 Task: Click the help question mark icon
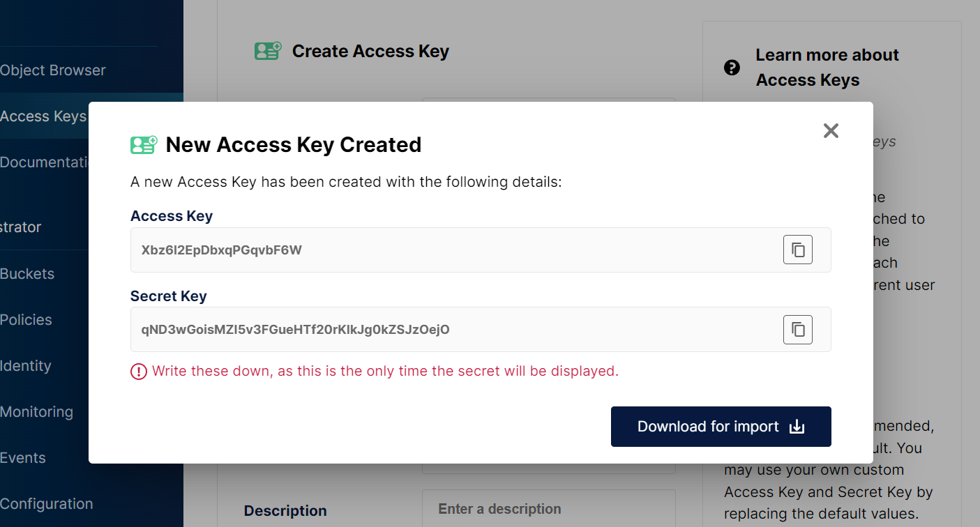click(732, 68)
